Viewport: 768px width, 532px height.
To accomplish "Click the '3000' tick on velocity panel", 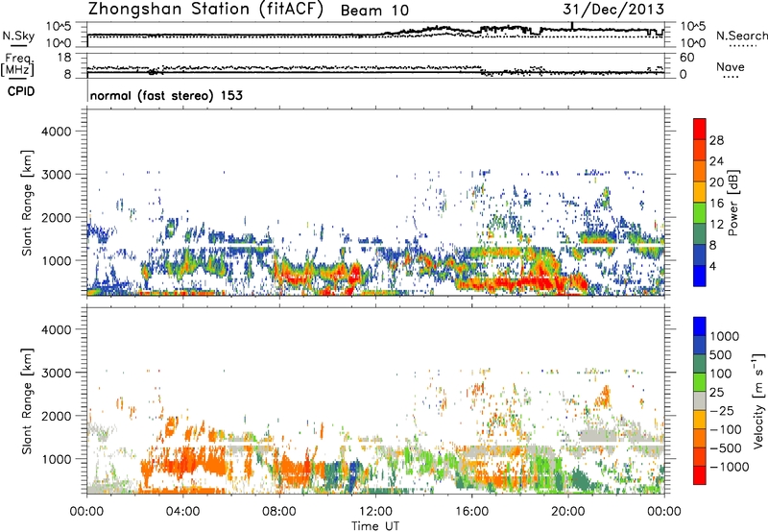I will click(x=56, y=373).
